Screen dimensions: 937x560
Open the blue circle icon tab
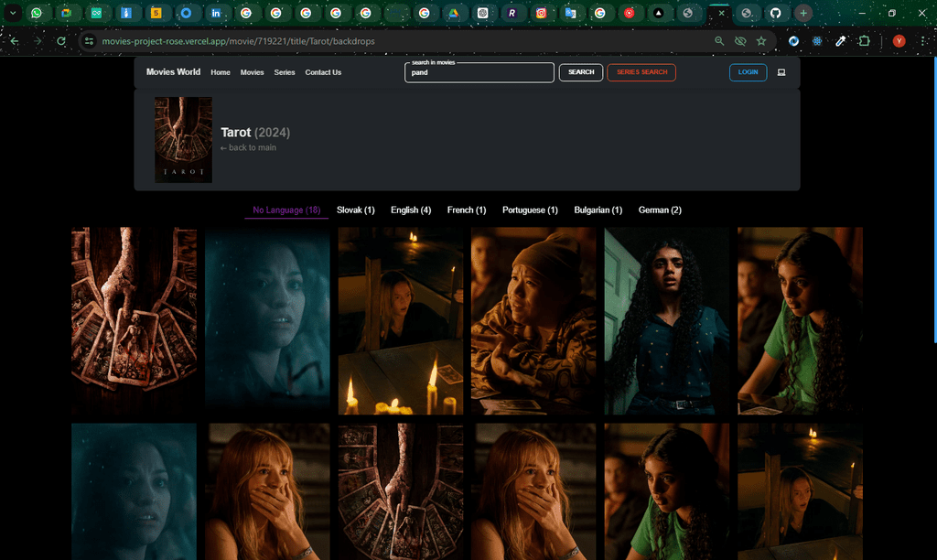click(186, 13)
